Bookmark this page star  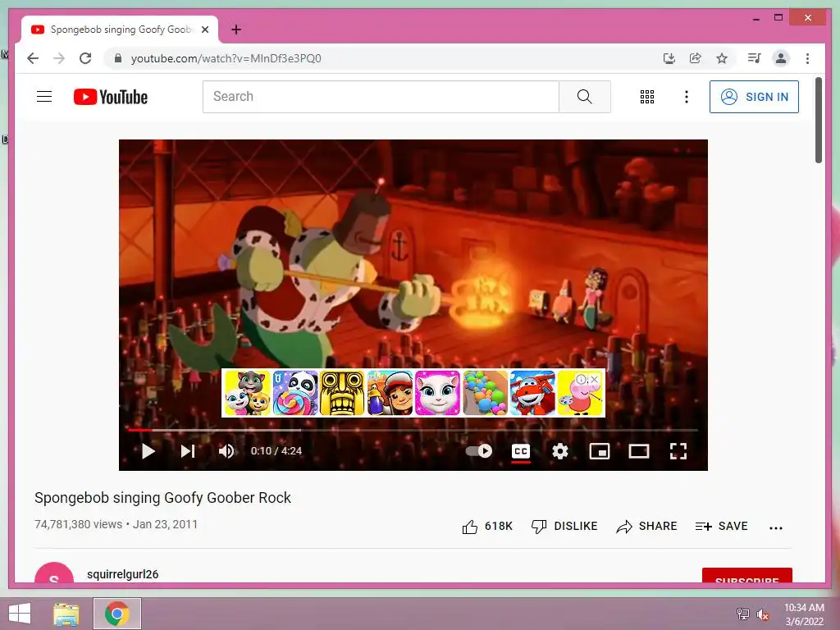[722, 58]
